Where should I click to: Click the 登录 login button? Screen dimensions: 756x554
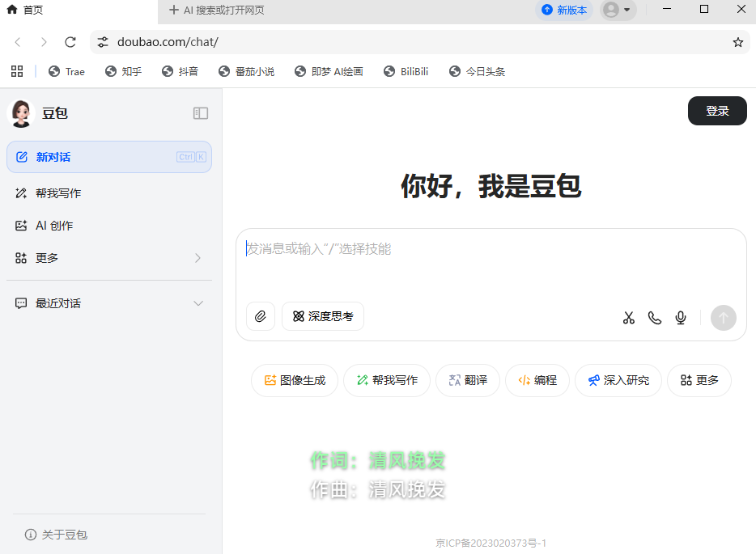tap(717, 111)
